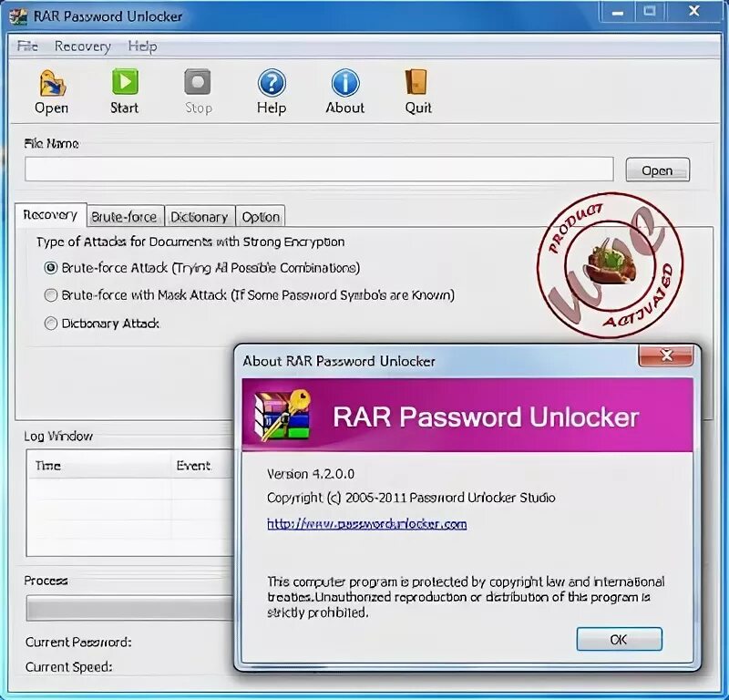Exit using the Quit door icon
The image size is (729, 700).
[416, 82]
